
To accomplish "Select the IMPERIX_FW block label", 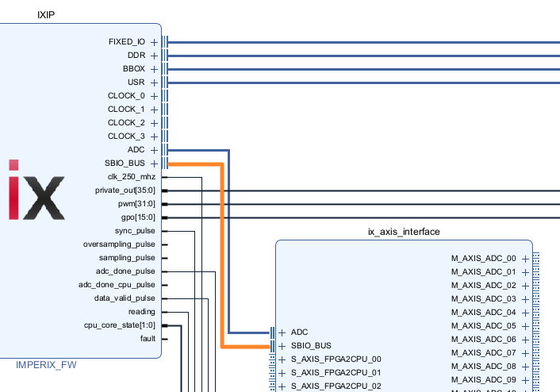I will [46, 365].
